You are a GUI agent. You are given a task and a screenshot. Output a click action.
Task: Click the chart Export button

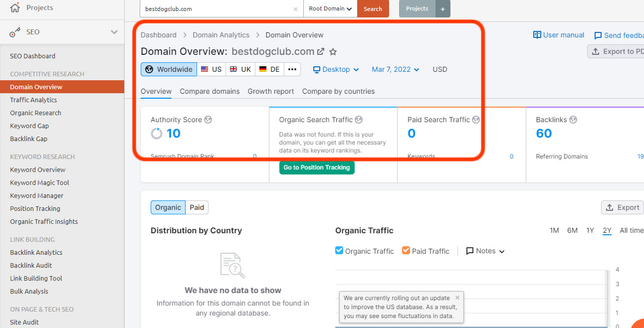pos(623,207)
